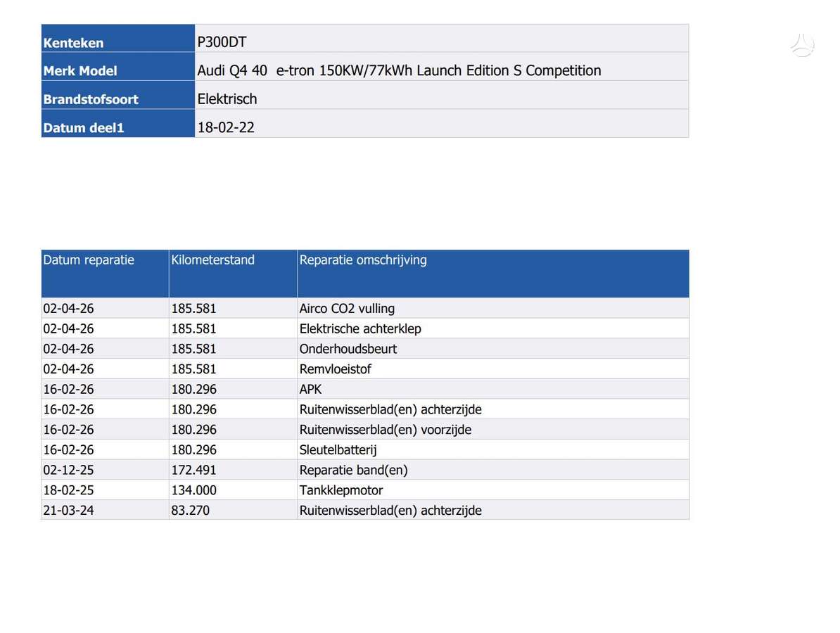Select the fuel type value Elektrisch
840x633 pixels.
pyautogui.click(x=227, y=98)
